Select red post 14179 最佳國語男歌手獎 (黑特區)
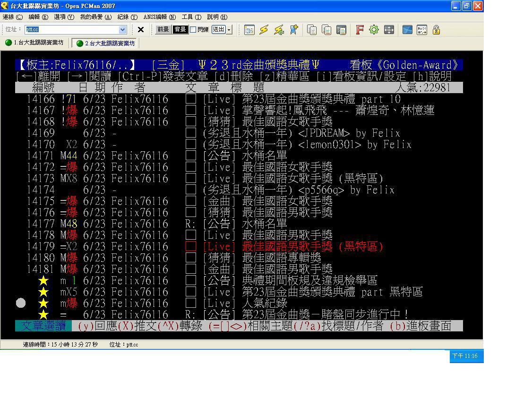Viewport: 532px width, 399px height. click(x=239, y=246)
